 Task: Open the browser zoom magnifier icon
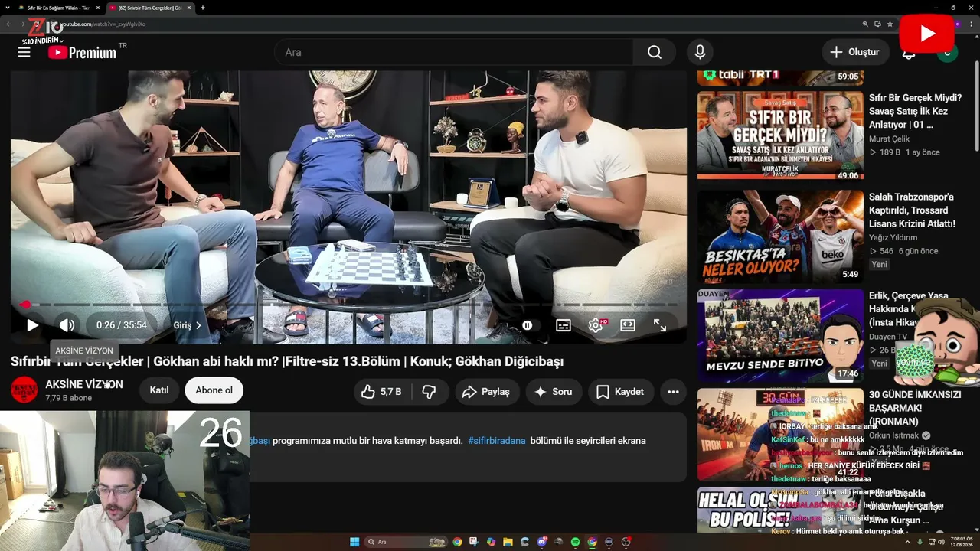pos(866,24)
